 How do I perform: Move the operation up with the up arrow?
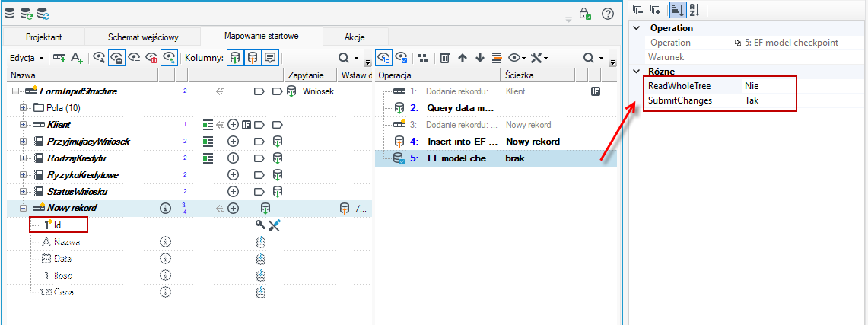click(463, 58)
